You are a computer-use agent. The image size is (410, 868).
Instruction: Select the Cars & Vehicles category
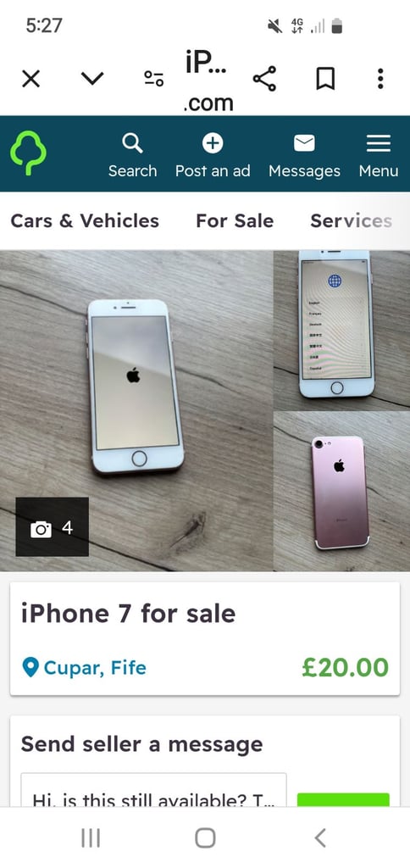click(x=85, y=221)
